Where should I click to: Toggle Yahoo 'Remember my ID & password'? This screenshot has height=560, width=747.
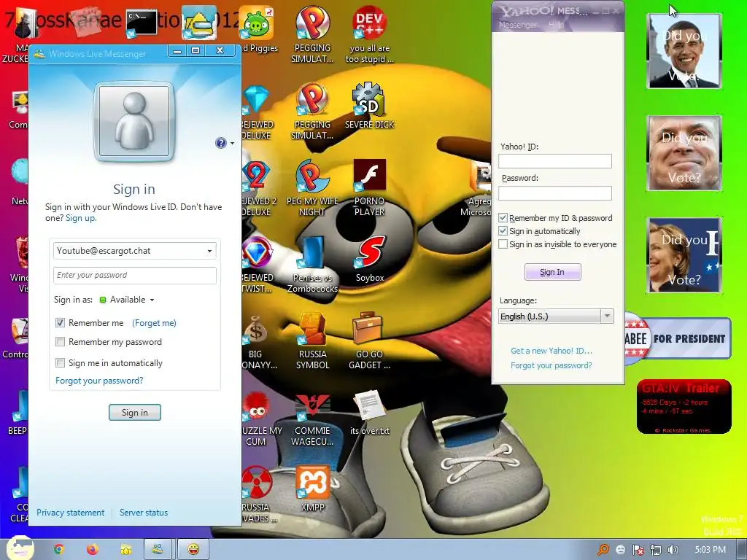503,218
